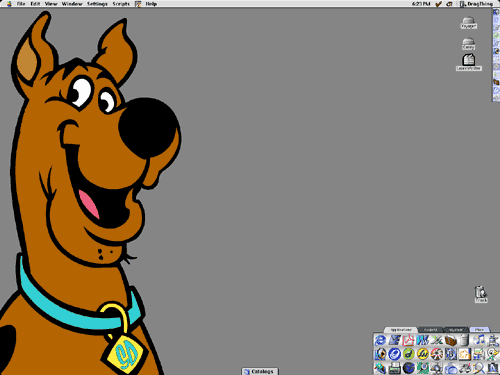Launch iTunes music note icon in dock
Viewport: 500px width, 375px height.
[x=479, y=340]
